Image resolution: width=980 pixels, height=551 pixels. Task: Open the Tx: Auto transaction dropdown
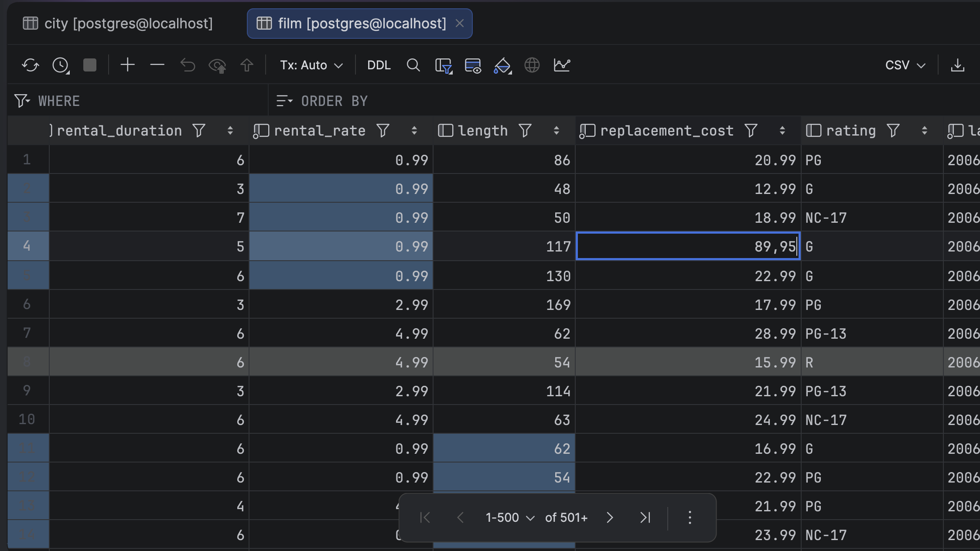pyautogui.click(x=311, y=65)
